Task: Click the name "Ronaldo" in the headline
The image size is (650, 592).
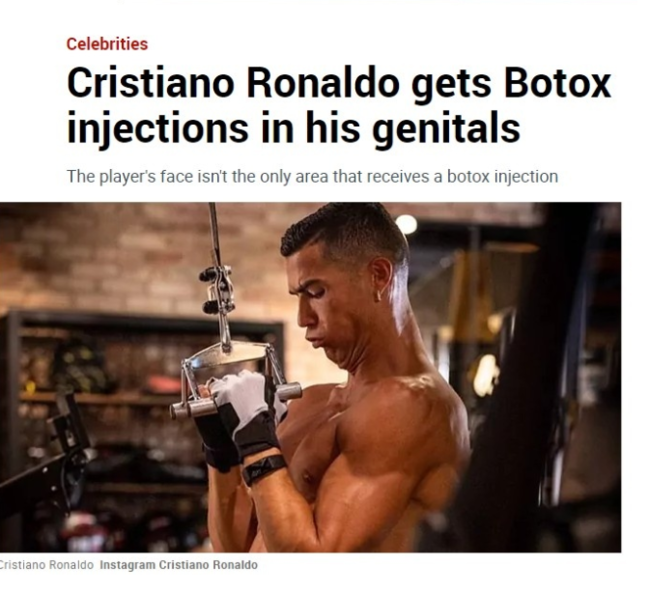Action: point(323,83)
